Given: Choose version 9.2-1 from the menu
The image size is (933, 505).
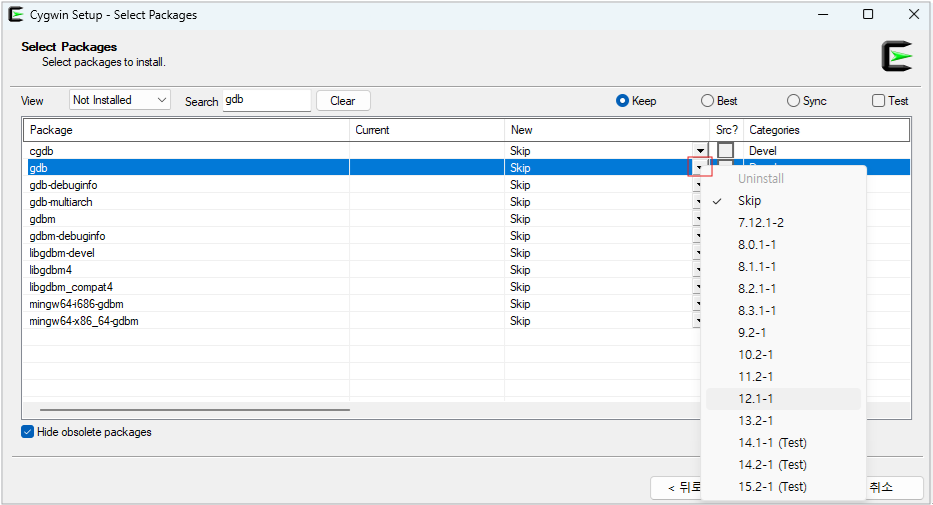Looking at the screenshot, I should pyautogui.click(x=783, y=333).
